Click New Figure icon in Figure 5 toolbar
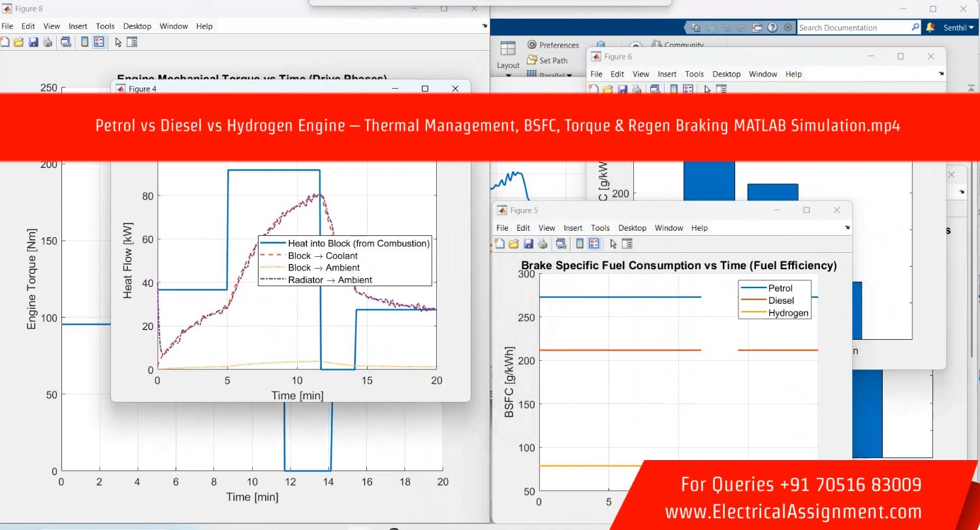This screenshot has width=980, height=530. pos(500,244)
